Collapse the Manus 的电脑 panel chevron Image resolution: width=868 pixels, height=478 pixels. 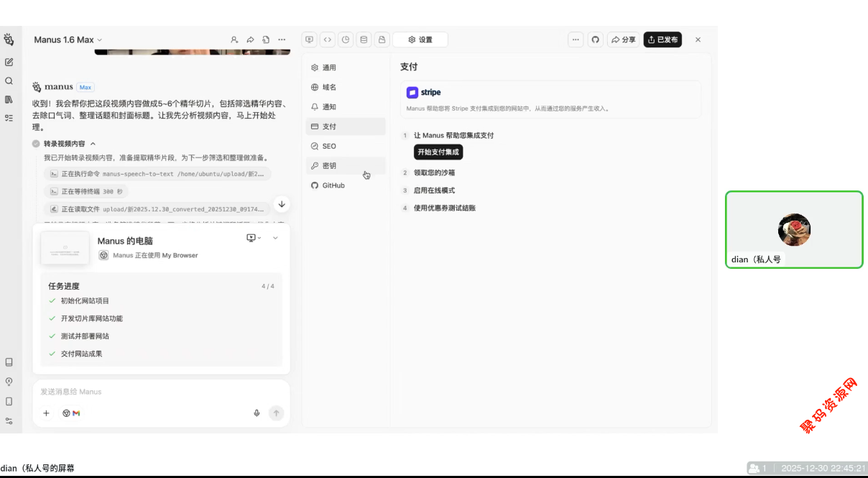[x=275, y=238]
